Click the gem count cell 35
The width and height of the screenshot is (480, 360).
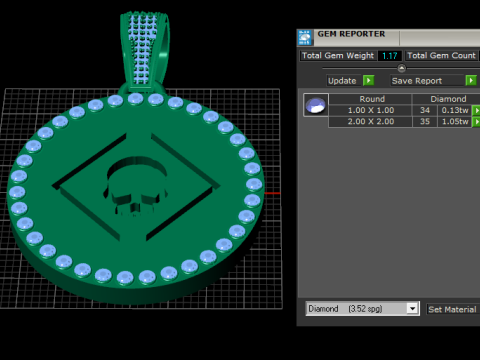[x=425, y=122]
